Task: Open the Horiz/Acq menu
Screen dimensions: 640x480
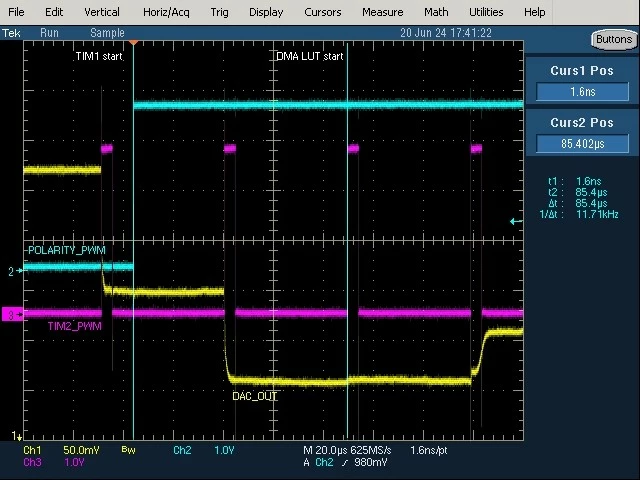Action: 166,13
